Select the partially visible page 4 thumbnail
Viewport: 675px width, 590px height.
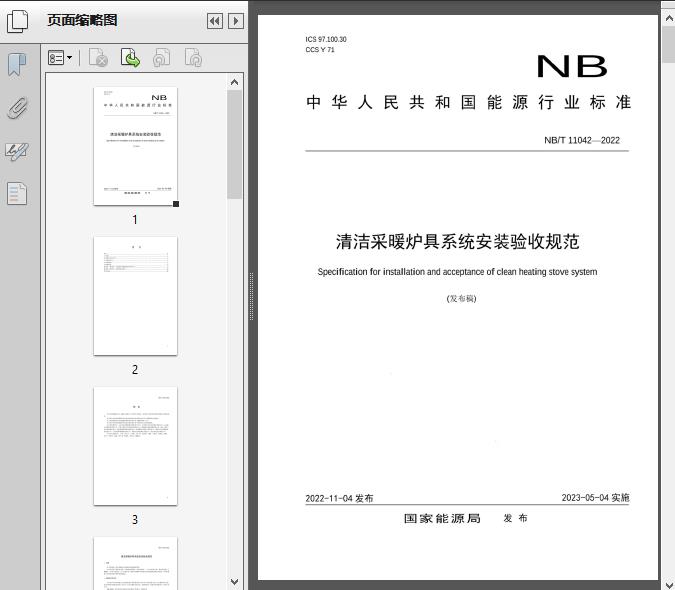(x=135, y=563)
